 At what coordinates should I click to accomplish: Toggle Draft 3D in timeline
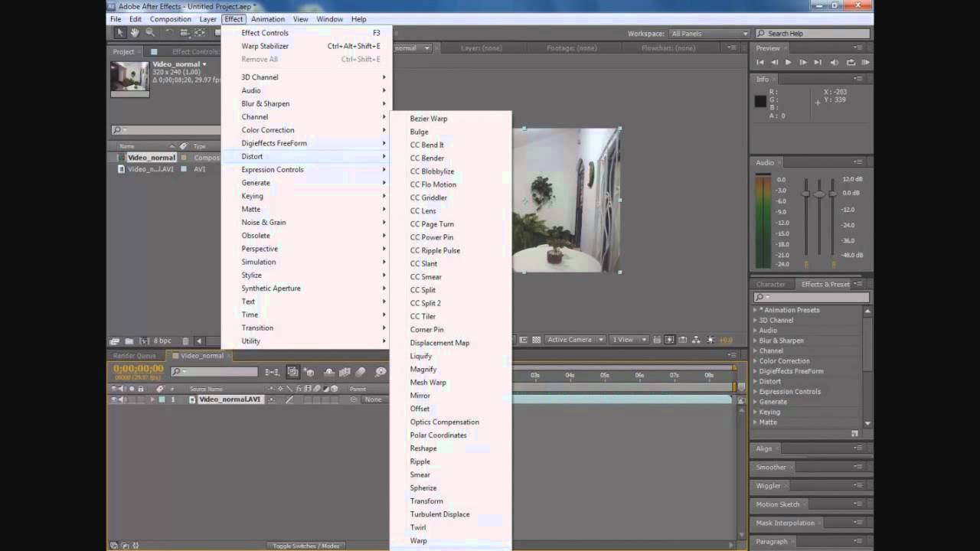pyautogui.click(x=309, y=372)
